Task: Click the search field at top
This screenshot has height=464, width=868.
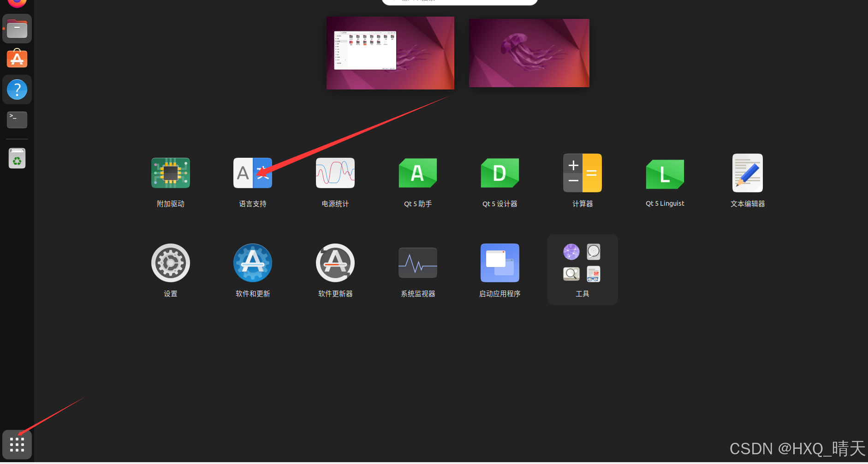Action: pos(460,2)
